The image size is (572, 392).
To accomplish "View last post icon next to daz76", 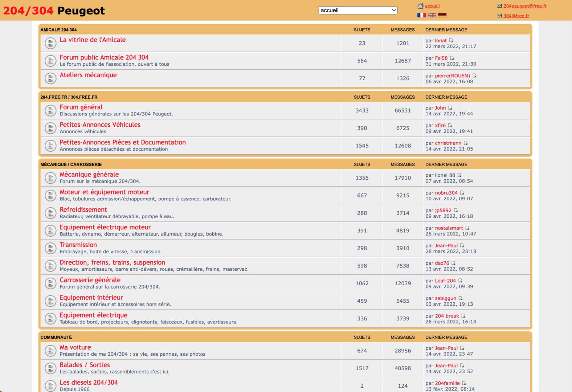I will (453, 263).
